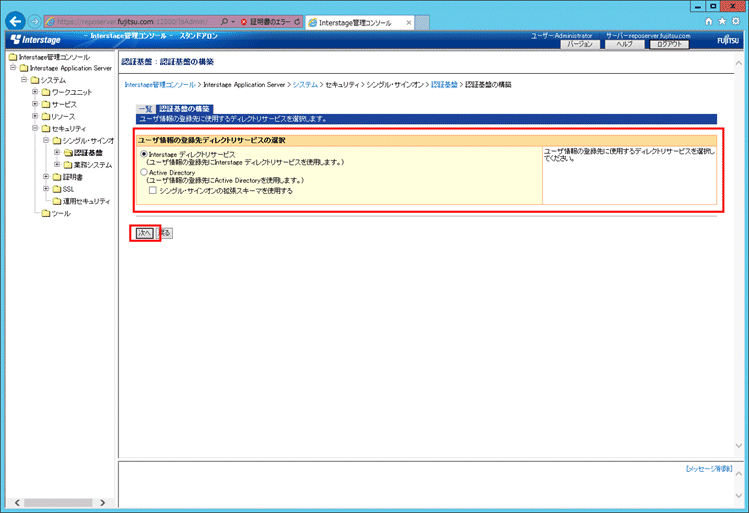Close the Interstage管理コンソール browser tab
Viewport: 749px width, 513px height.
click(x=408, y=22)
